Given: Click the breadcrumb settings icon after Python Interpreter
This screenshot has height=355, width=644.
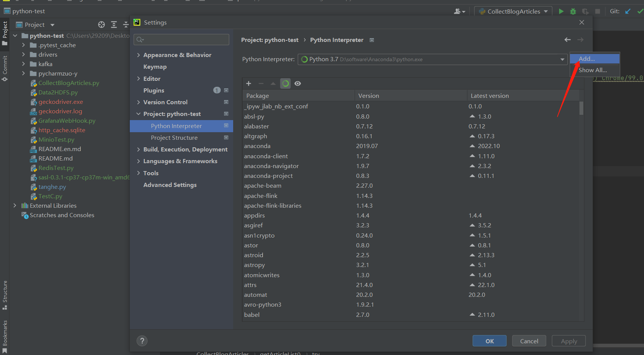Looking at the screenshot, I should point(372,40).
